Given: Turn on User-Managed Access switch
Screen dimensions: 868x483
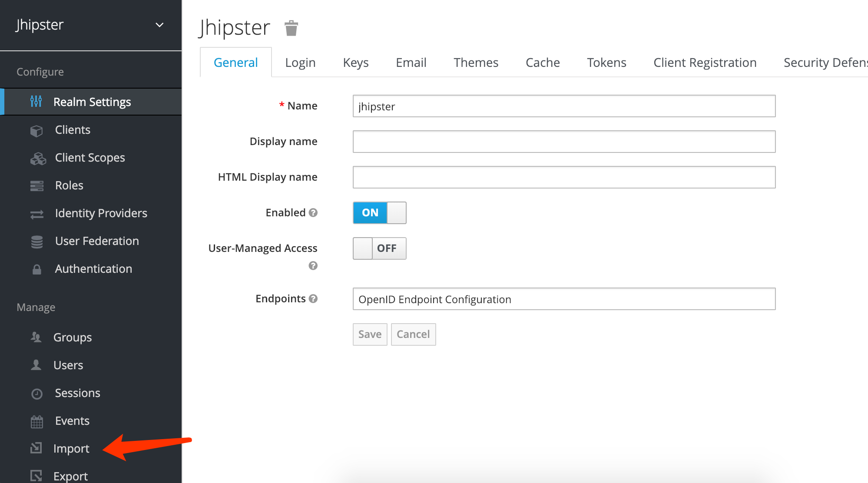Looking at the screenshot, I should 379,248.
